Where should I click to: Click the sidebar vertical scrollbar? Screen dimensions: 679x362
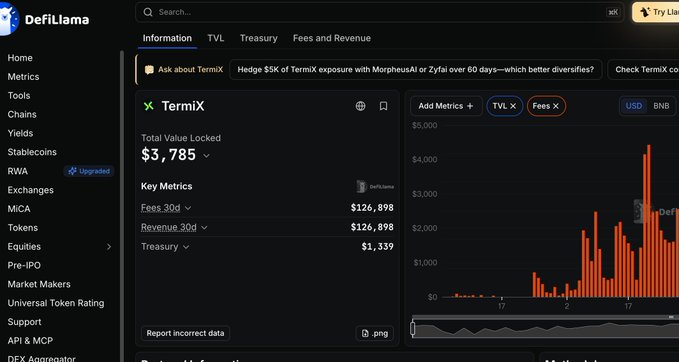tap(122, 206)
